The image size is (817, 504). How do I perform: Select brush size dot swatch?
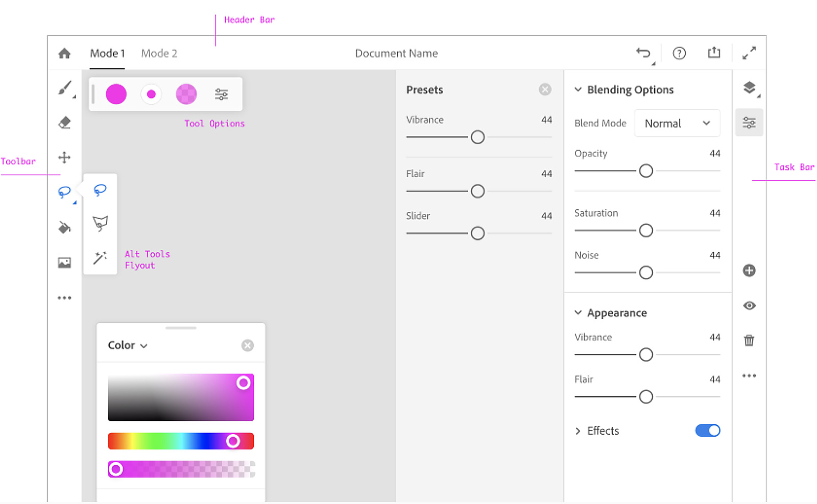pos(151,94)
